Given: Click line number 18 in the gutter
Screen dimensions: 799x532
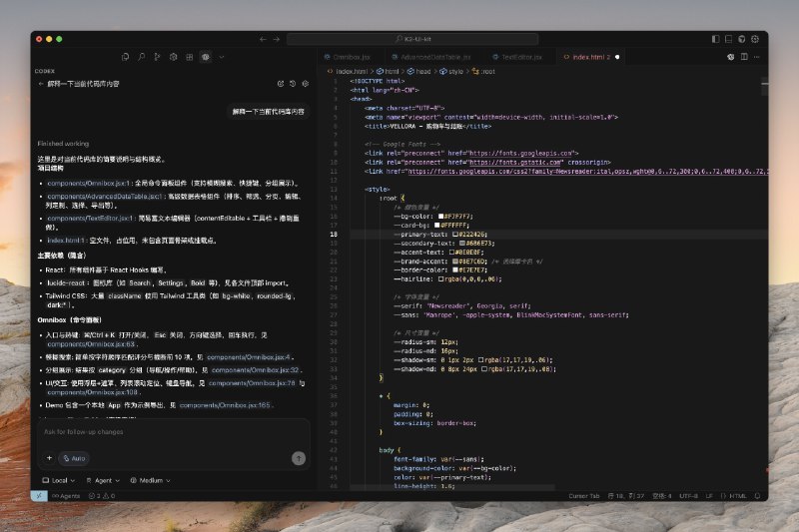Looking at the screenshot, I should click(x=334, y=235).
